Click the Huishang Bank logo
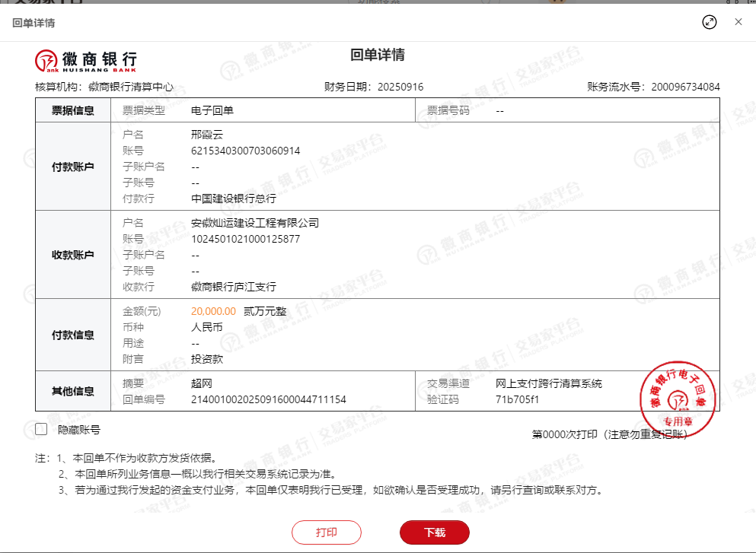Screen dimensions: 756x553 coord(86,59)
